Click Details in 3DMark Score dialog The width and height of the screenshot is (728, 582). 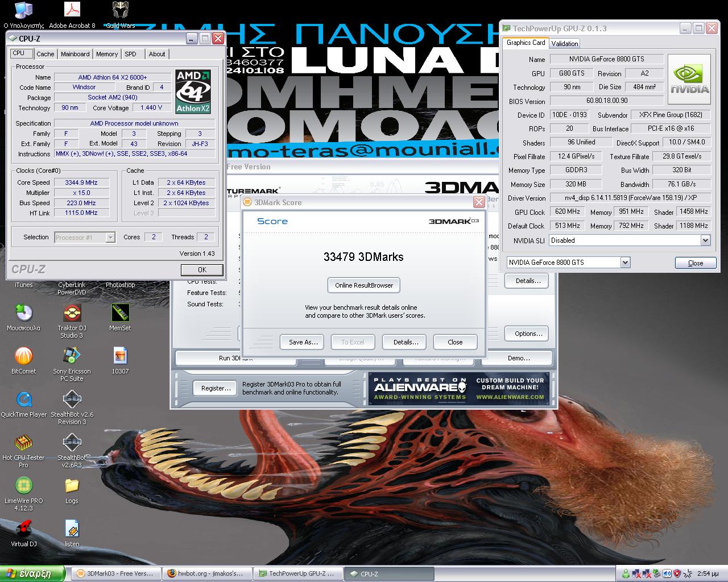click(406, 342)
